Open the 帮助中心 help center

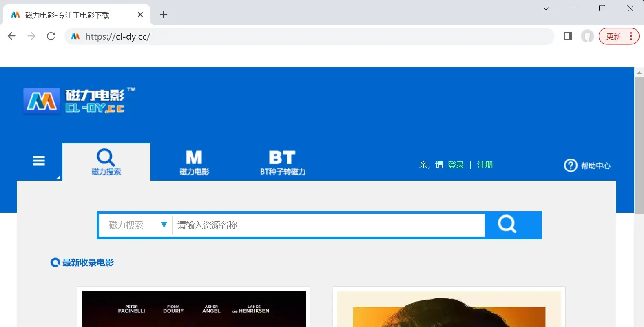(x=587, y=166)
